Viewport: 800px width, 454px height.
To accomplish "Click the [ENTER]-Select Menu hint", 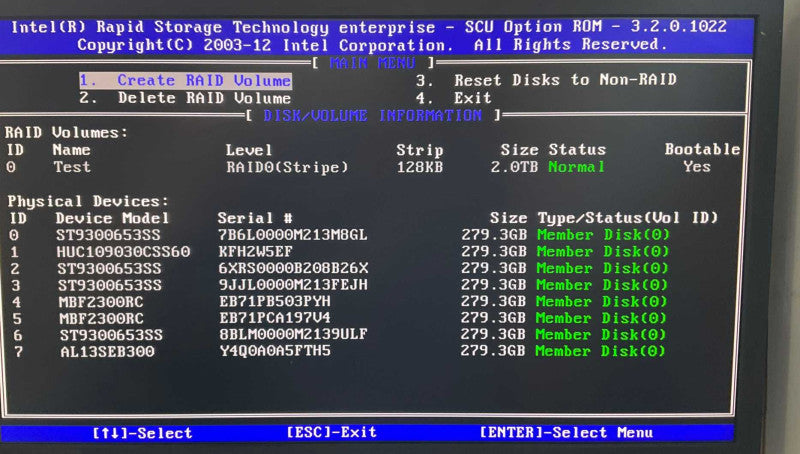I will pyautogui.click(x=566, y=433).
